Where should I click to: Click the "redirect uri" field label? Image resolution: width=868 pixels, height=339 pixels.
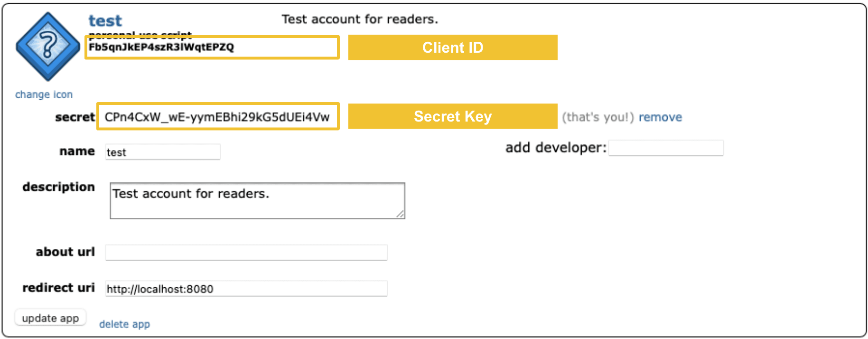[58, 288]
